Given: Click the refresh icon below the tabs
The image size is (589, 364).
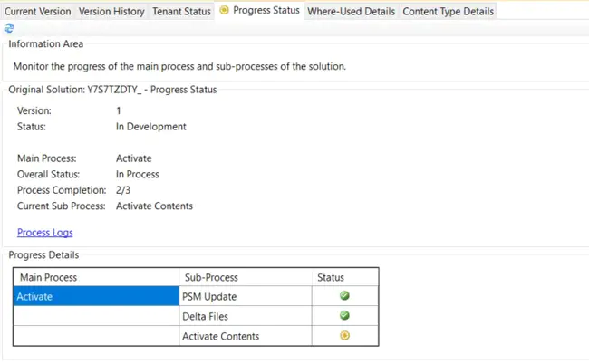Looking at the screenshot, I should coord(9,28).
